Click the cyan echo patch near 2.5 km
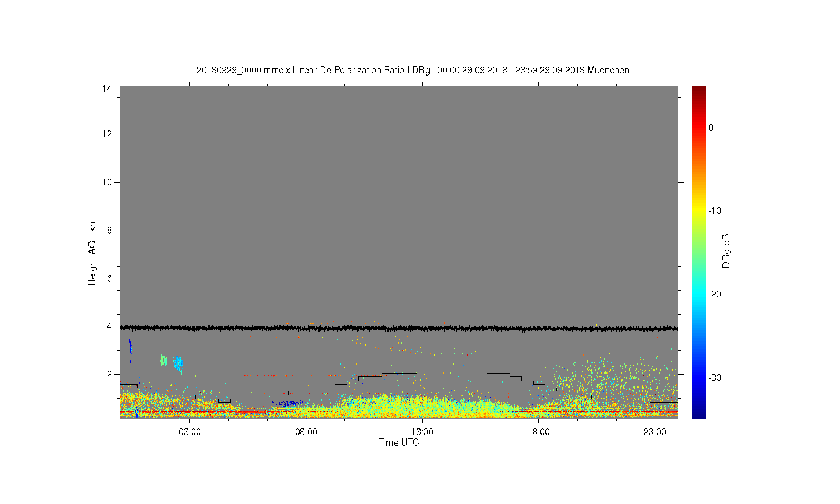Viewport: 840px width, 504px height. click(178, 365)
